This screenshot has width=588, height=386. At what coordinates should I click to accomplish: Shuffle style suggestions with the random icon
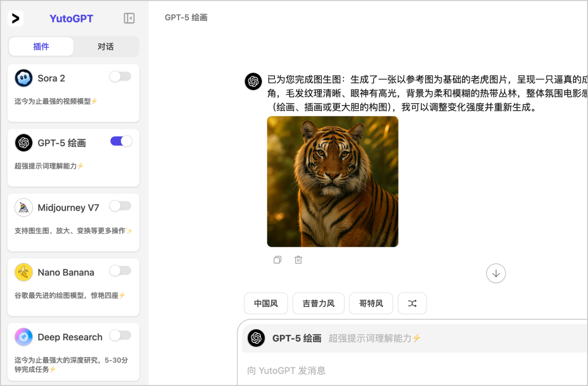412,303
